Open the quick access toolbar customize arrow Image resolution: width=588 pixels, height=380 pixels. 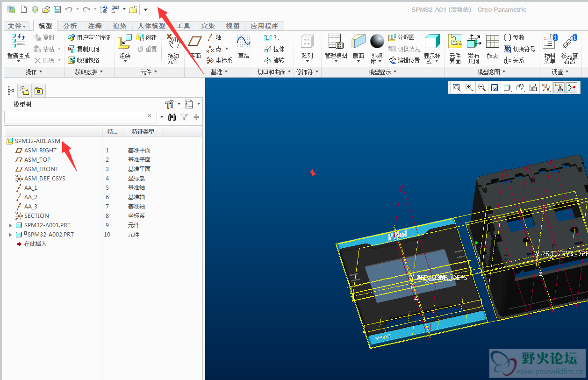tap(145, 9)
